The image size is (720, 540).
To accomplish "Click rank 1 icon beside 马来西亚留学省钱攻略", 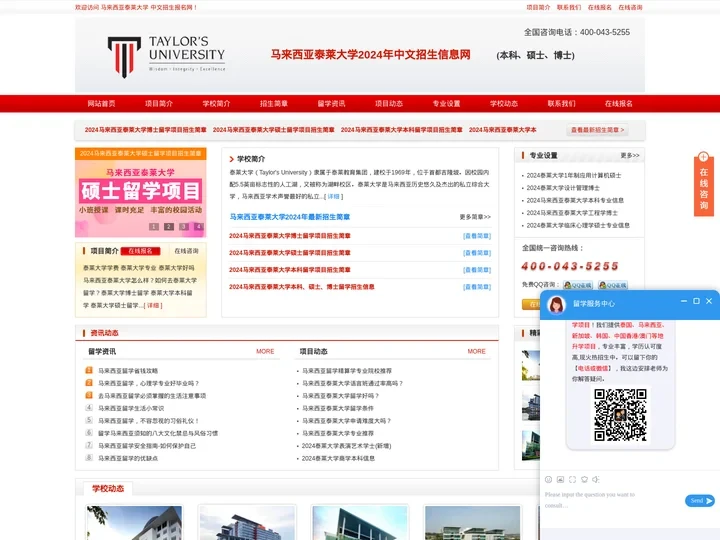I will [x=89, y=370].
